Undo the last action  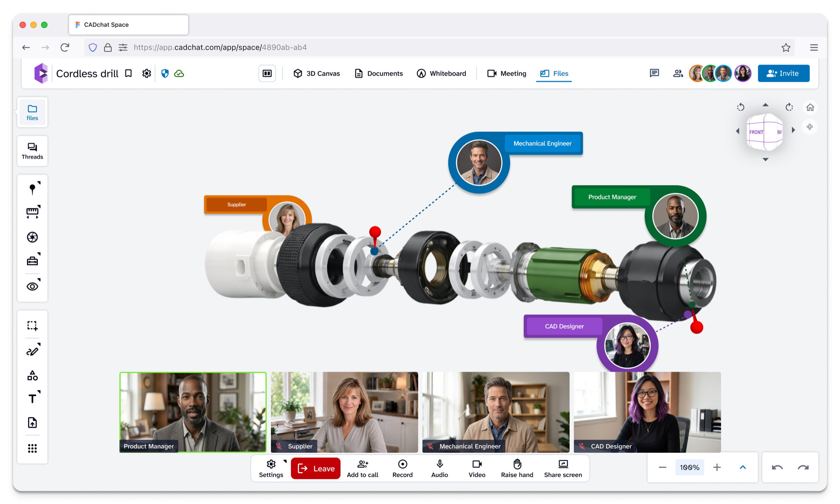coord(777,467)
